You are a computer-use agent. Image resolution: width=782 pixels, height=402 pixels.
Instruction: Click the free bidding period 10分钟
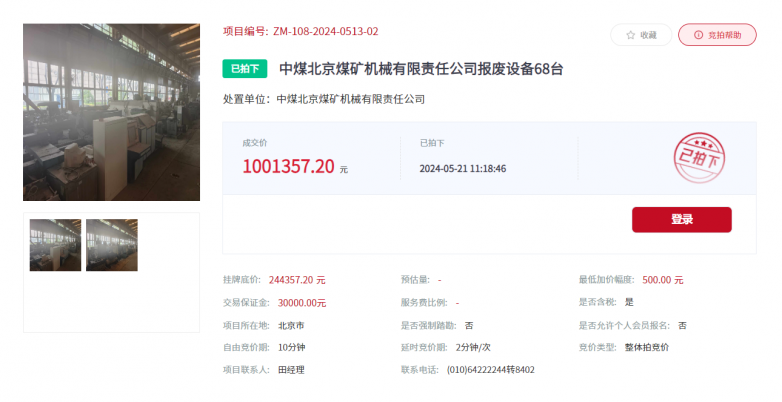[292, 348]
